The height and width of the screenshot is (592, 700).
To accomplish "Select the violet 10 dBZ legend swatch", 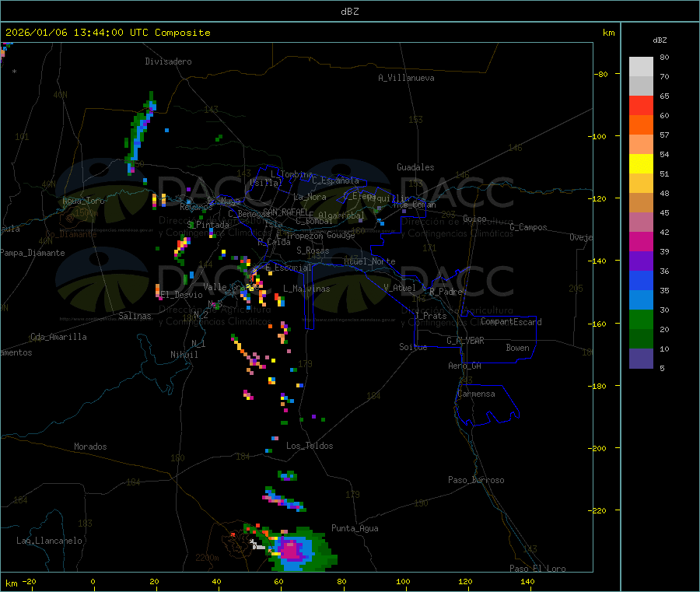I will click(641, 359).
